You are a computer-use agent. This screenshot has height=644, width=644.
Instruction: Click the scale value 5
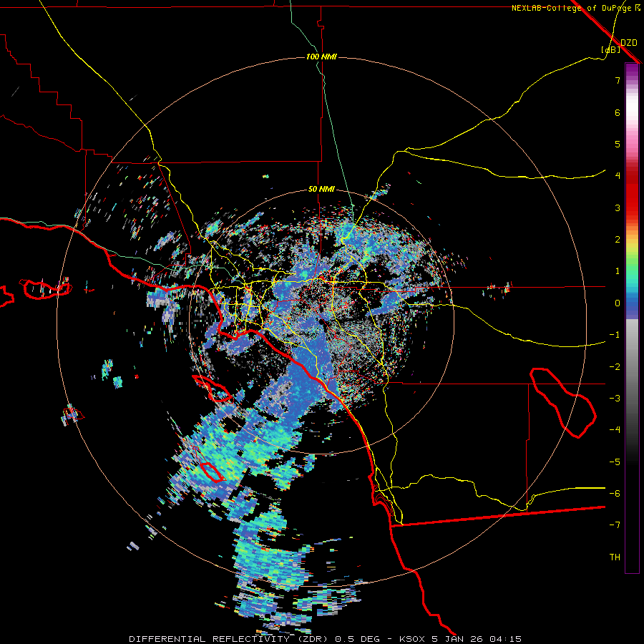coord(618,144)
